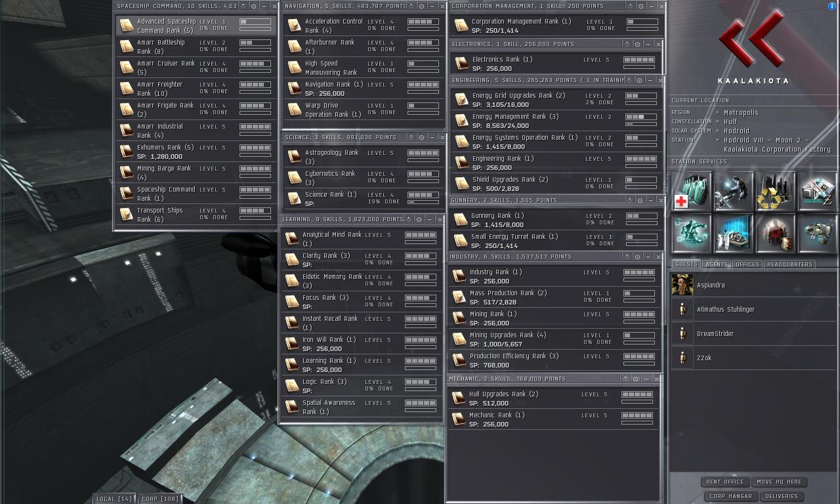
Task: Click the Rent Office button
Action: [725, 482]
